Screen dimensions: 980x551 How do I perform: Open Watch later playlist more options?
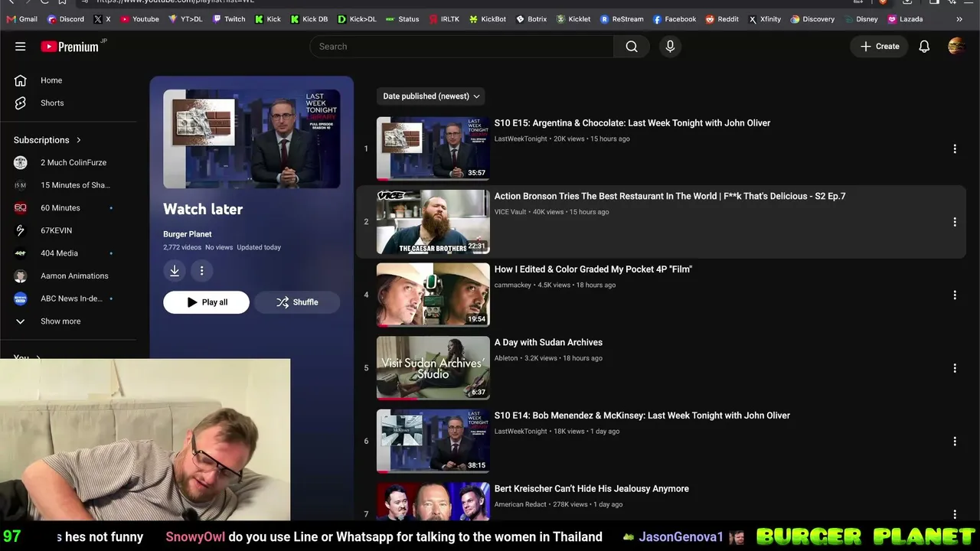201,270
